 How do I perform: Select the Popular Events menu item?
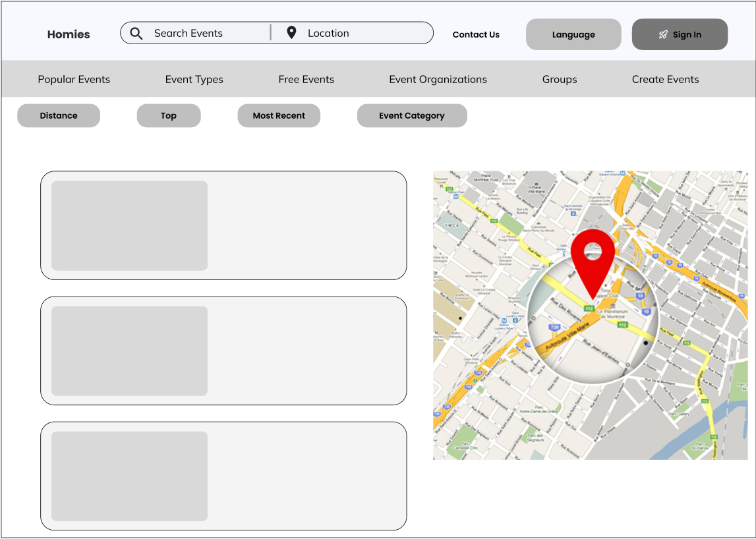click(x=74, y=79)
